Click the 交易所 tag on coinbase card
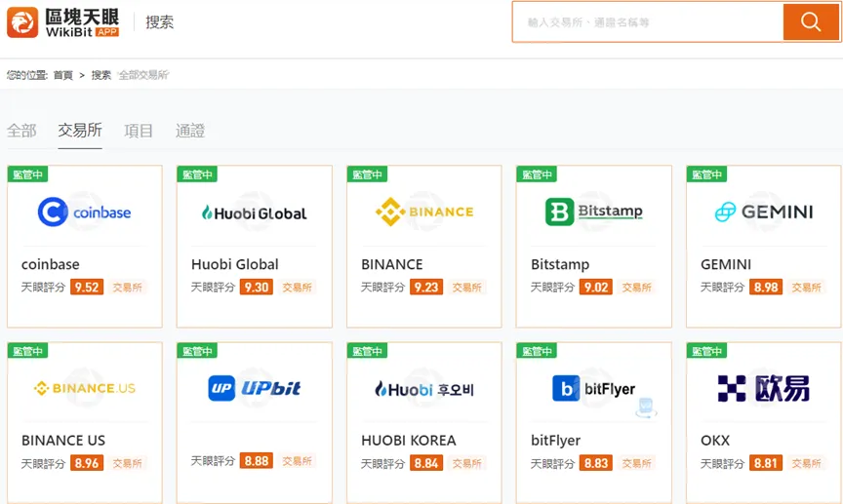This screenshot has width=843, height=504. pyautogui.click(x=128, y=288)
